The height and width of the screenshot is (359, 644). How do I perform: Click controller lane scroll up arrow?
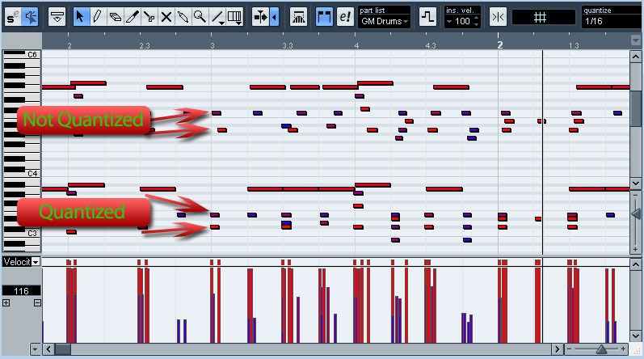[x=635, y=264]
